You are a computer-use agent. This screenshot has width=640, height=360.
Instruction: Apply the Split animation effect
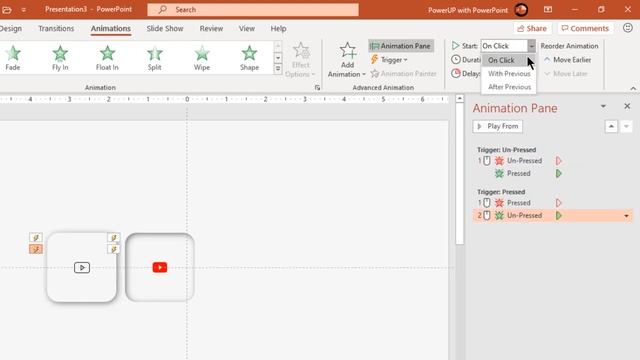pyautogui.click(x=154, y=58)
